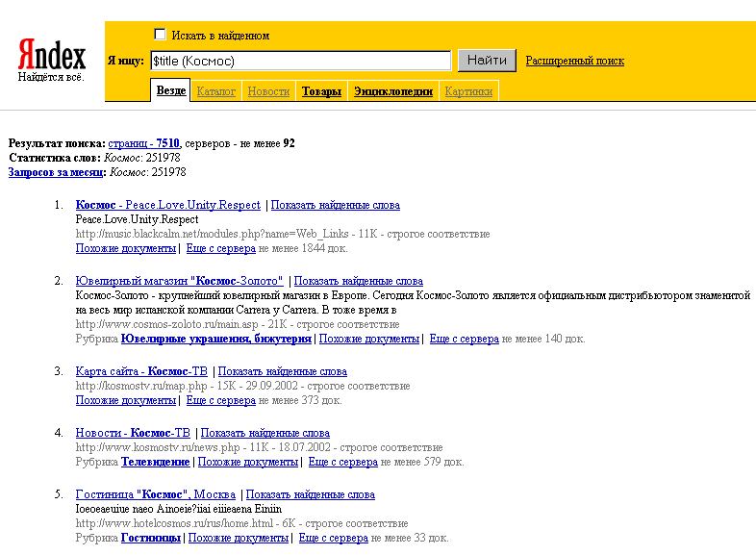Show found words for Космос-Золото result
Viewport: 756px width, 555px height.
click(358, 281)
